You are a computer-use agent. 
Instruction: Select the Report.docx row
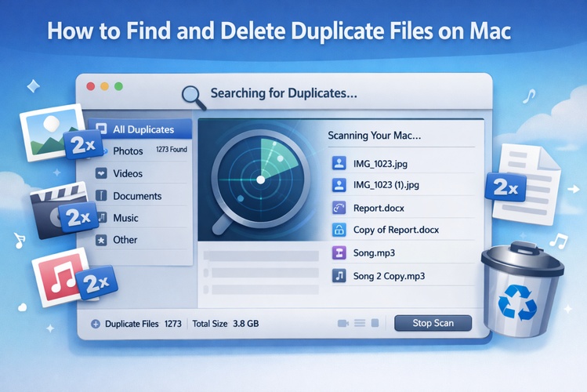coord(403,208)
